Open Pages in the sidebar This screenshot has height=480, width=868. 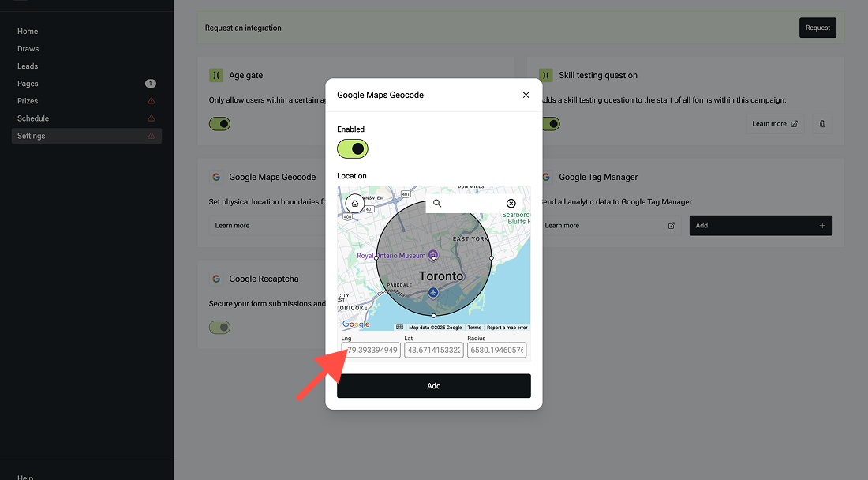pos(28,84)
